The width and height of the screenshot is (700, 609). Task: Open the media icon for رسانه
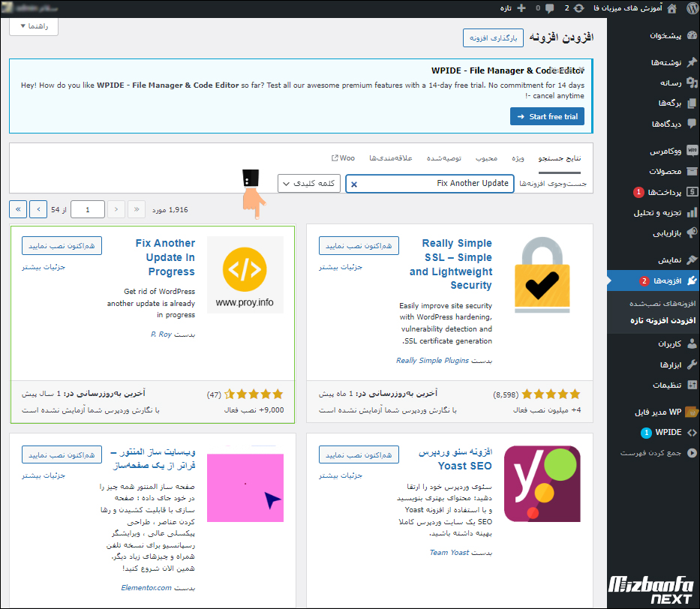pyautogui.click(x=692, y=82)
